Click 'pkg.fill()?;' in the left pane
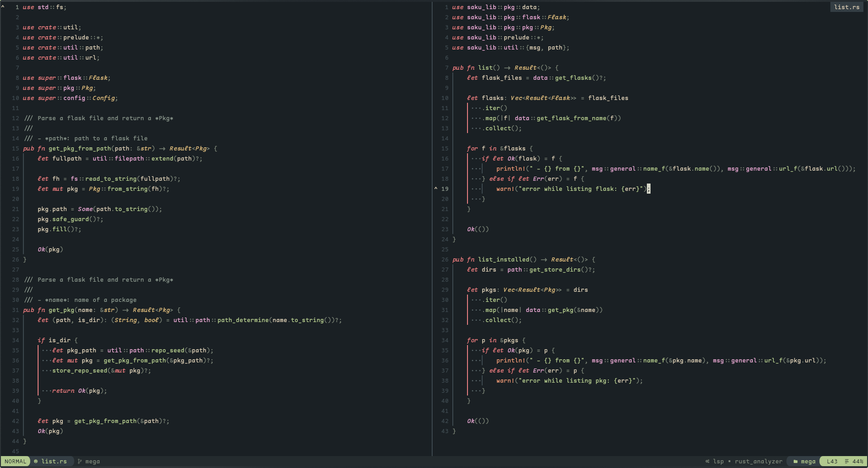The height and width of the screenshot is (468, 868). tap(59, 229)
